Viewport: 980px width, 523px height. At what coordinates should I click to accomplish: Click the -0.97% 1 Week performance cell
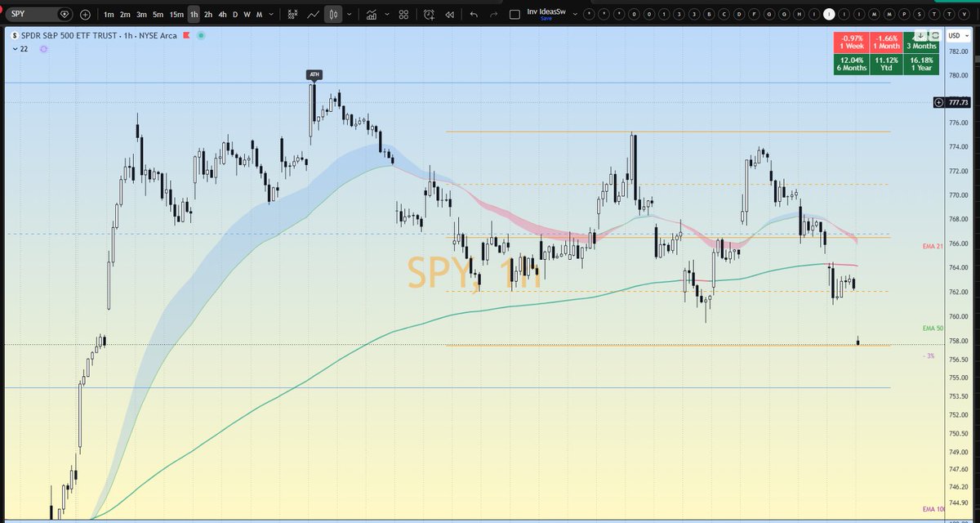click(851, 42)
